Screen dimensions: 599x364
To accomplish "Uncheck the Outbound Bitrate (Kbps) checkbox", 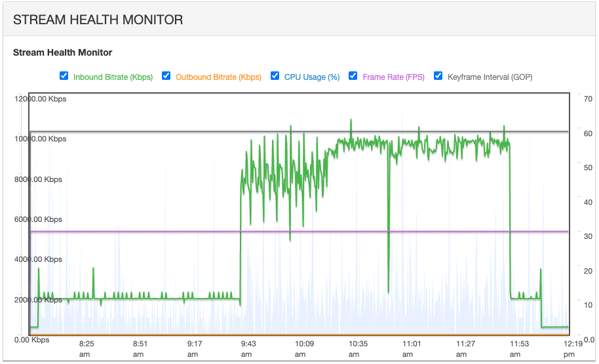I will tap(166, 76).
